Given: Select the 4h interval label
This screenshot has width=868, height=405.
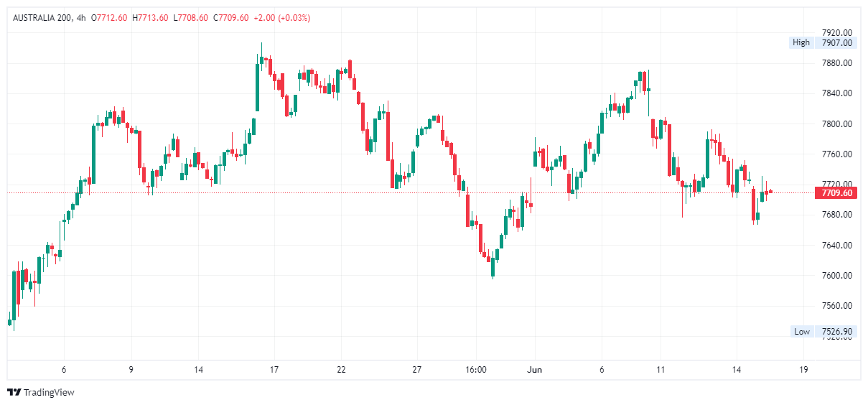Looking at the screenshot, I should point(81,18).
